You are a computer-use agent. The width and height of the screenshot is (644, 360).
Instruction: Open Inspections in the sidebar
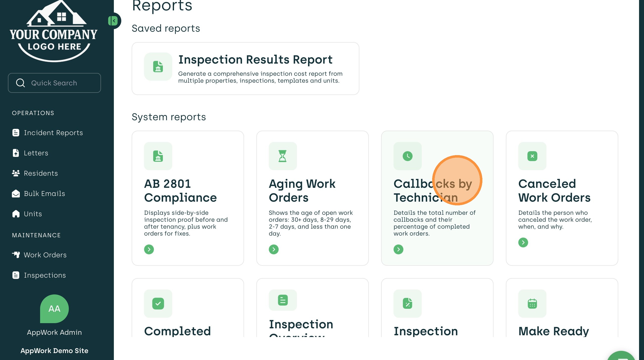(45, 275)
